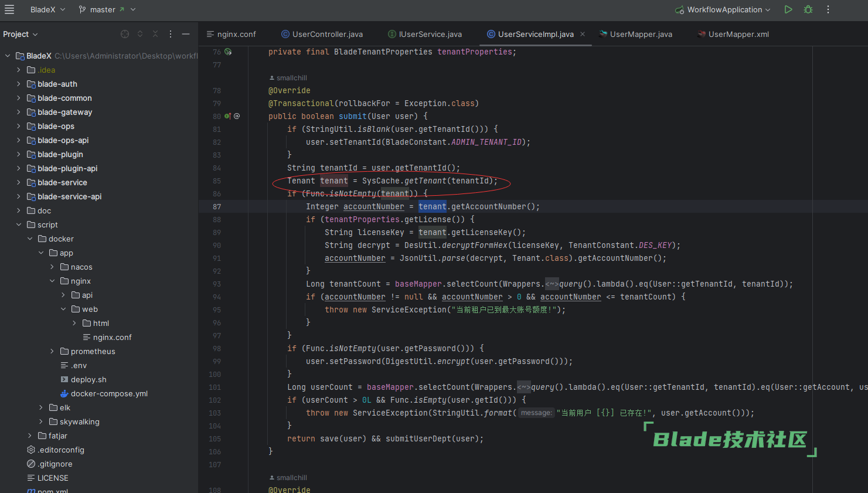
Task: Switch to the UserController.java tab
Action: pyautogui.click(x=322, y=34)
